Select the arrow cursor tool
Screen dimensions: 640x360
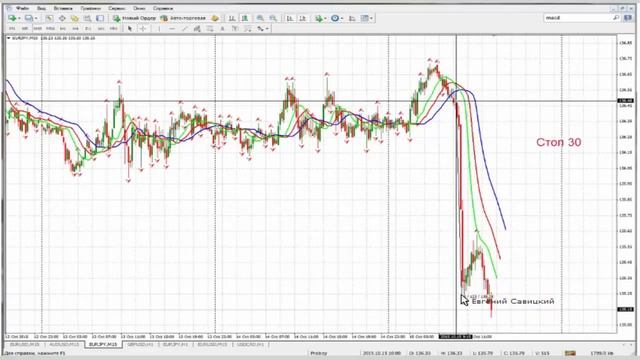pos(130,29)
